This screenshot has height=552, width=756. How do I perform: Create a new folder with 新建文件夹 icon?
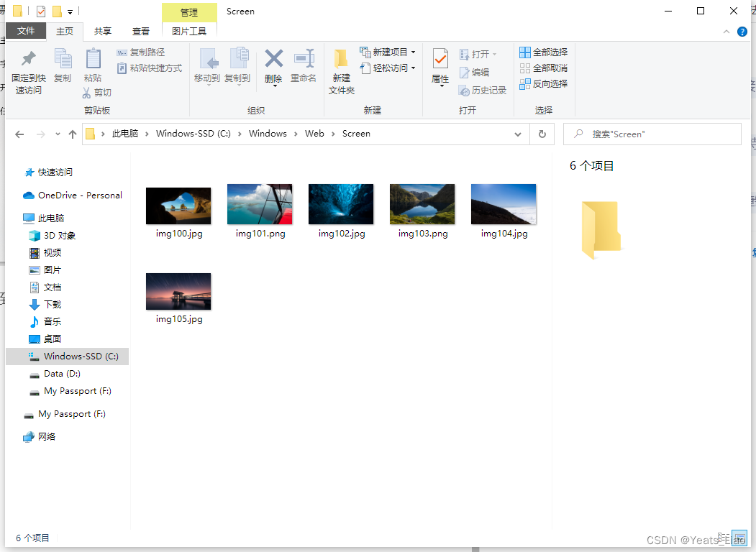pos(341,70)
